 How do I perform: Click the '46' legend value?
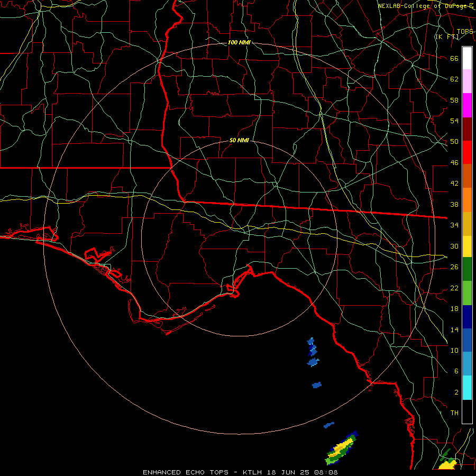pos(454,163)
